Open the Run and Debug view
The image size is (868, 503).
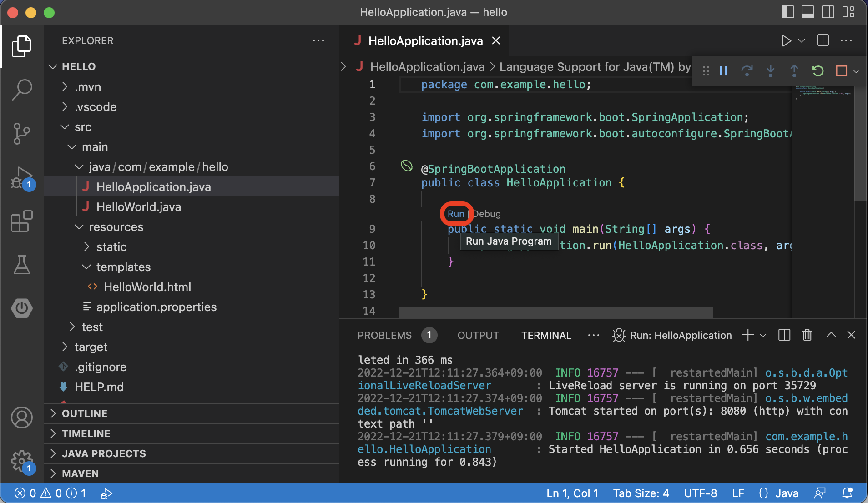(x=22, y=178)
